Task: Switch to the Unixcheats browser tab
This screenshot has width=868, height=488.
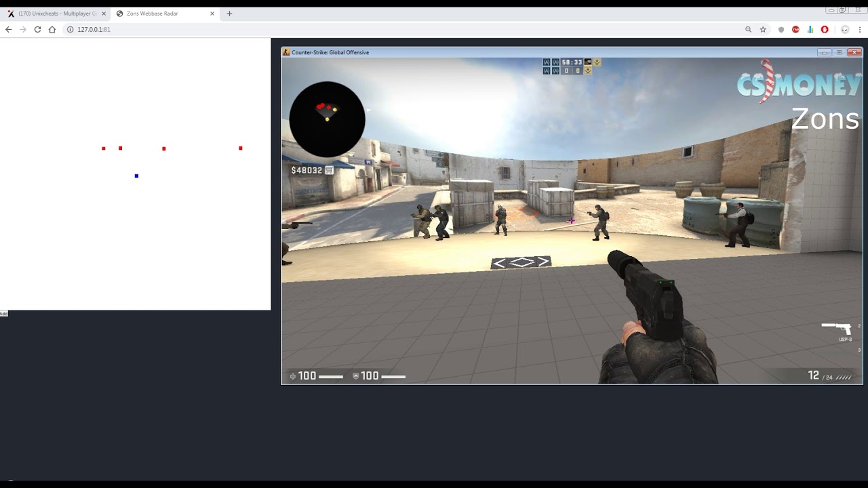Action: [54, 14]
